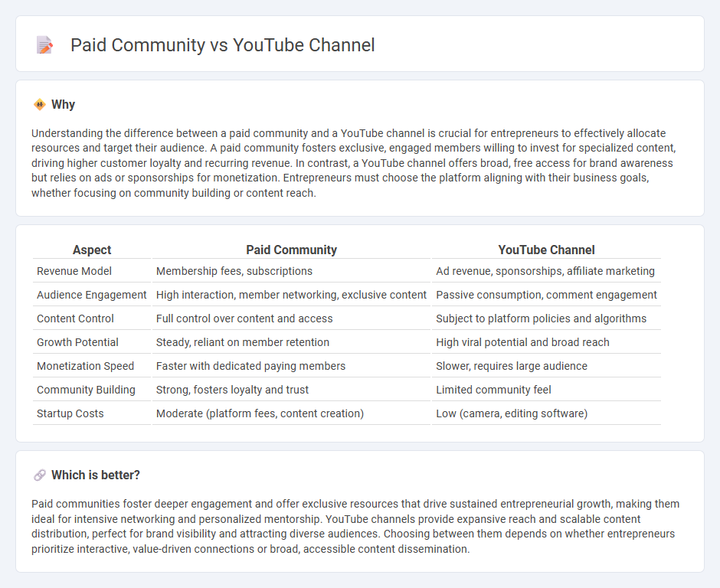Click the chain link icon beside Which is better?
Image resolution: width=720 pixels, height=588 pixels.
click(x=40, y=475)
